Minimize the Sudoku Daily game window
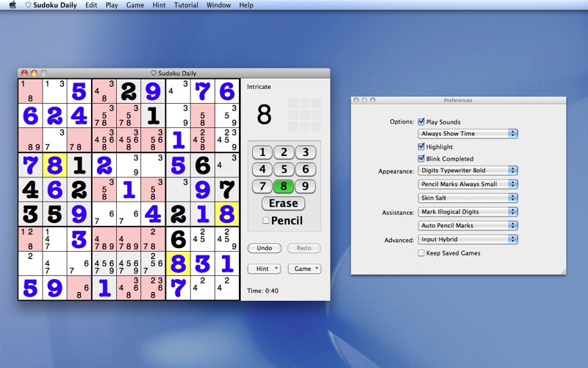 click(34, 73)
